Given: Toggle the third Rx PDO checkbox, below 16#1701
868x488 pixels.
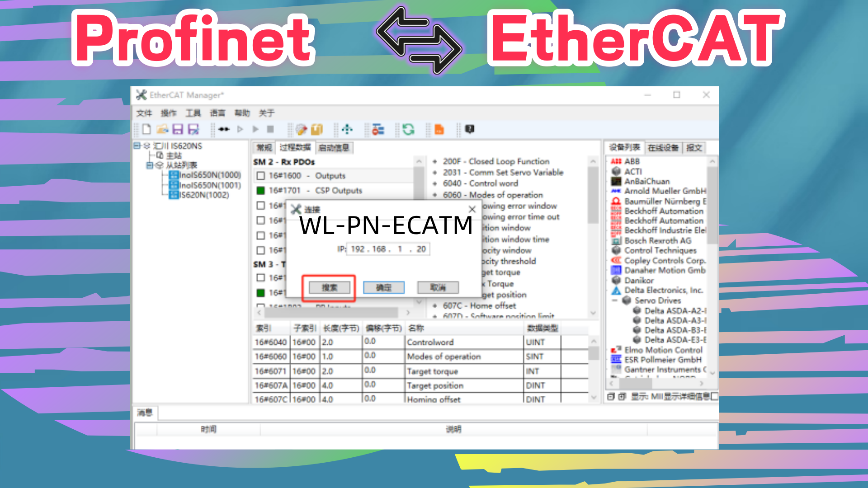Looking at the screenshot, I should coord(261,206).
